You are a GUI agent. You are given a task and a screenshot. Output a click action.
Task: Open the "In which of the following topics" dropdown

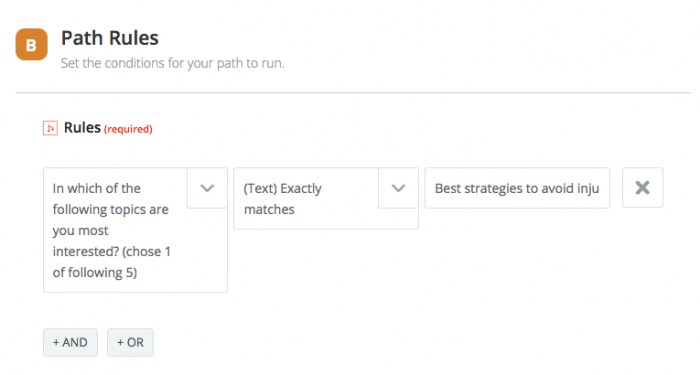coord(135,230)
